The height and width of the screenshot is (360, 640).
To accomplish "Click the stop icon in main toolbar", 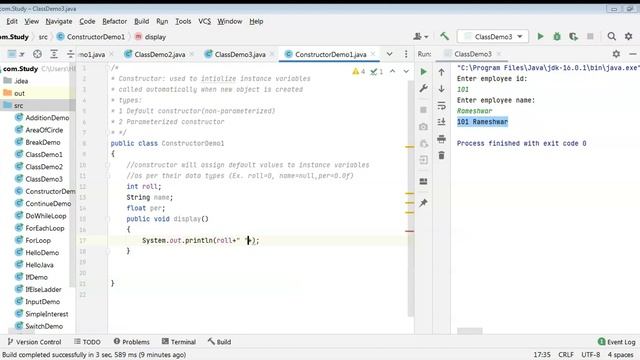I will point(590,37).
